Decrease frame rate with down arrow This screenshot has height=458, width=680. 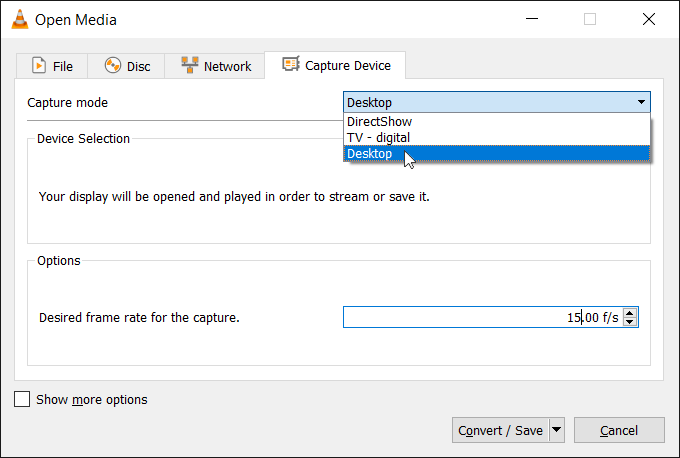point(629,322)
